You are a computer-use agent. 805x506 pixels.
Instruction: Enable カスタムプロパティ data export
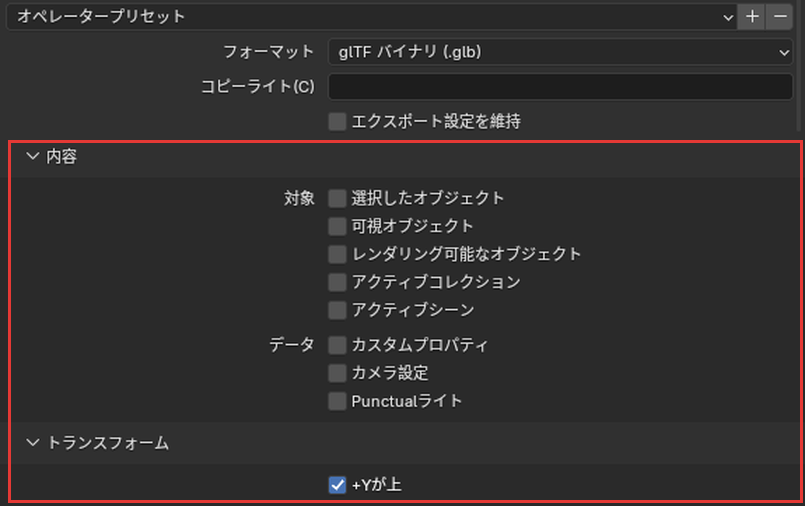(337, 345)
